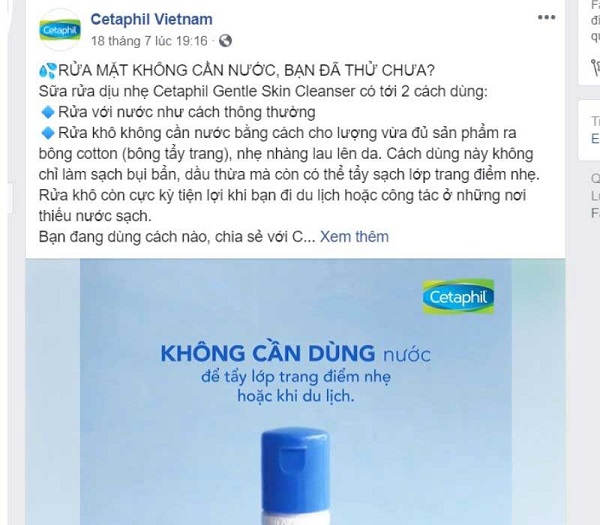
Task: Click the partially visible right sidebar icon
Action: click(x=595, y=68)
